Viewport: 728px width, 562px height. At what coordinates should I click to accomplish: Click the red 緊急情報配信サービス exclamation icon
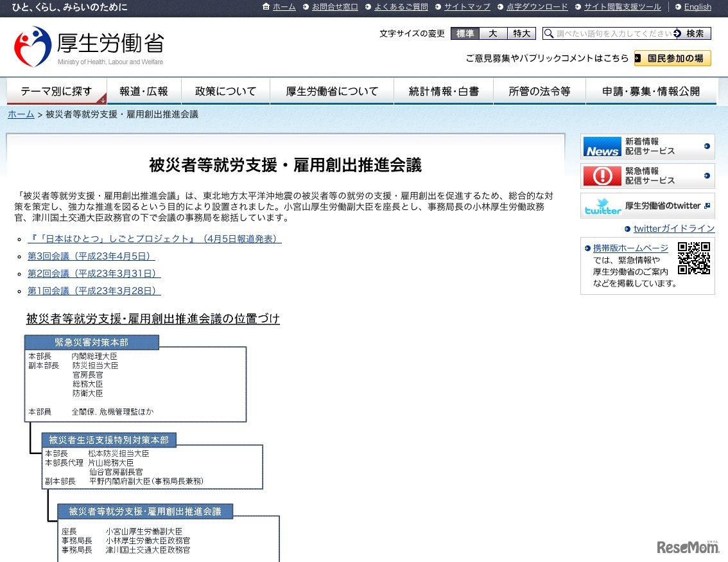click(601, 175)
